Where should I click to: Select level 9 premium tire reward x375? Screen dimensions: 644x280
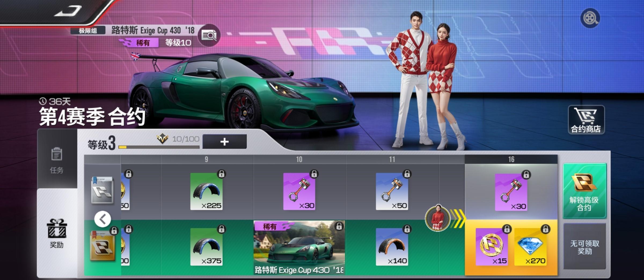[x=206, y=247]
